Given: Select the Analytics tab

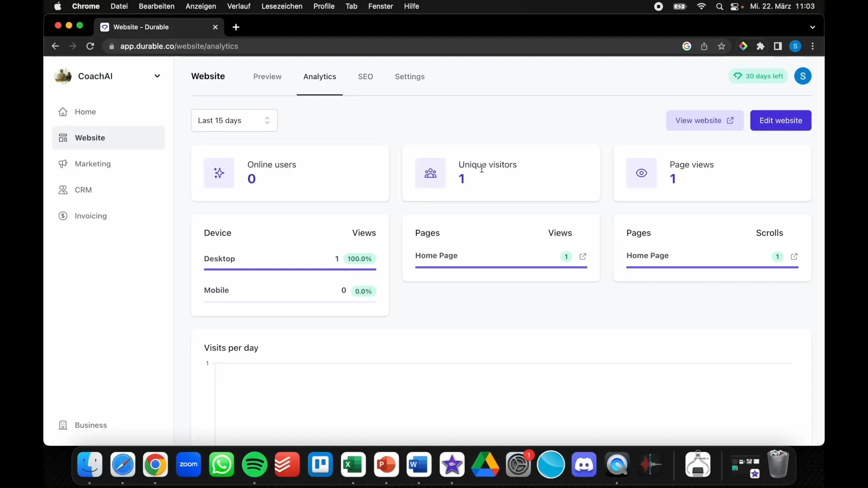Looking at the screenshot, I should pyautogui.click(x=320, y=77).
